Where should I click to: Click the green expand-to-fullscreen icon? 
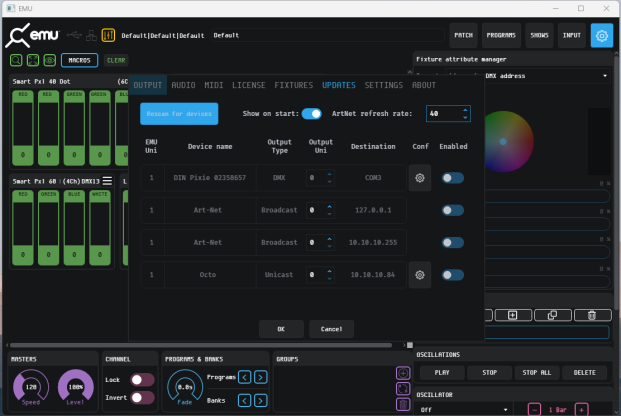pos(33,60)
